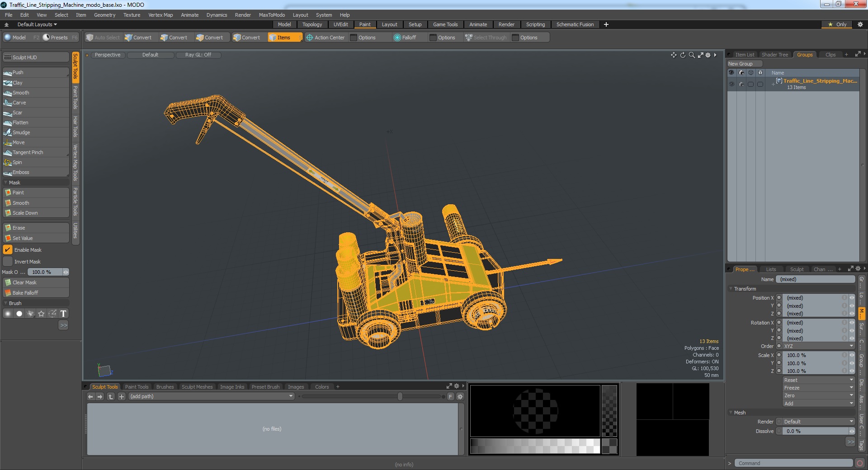The image size is (868, 470).
Task: Toggle the Enable Mask checkbox
Action: pyautogui.click(x=8, y=250)
